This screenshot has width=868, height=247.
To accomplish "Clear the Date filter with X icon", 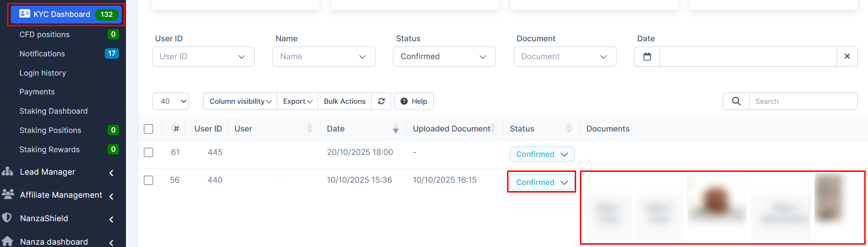I will [x=847, y=56].
